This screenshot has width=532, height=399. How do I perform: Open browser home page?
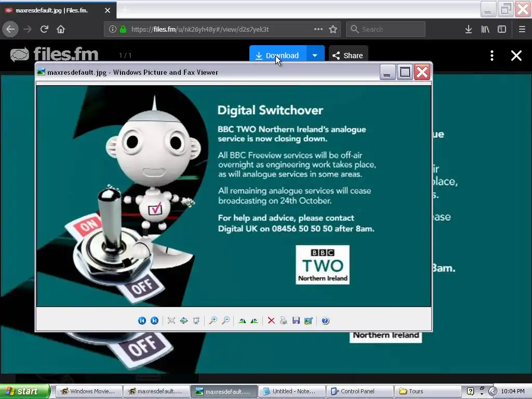point(61,29)
